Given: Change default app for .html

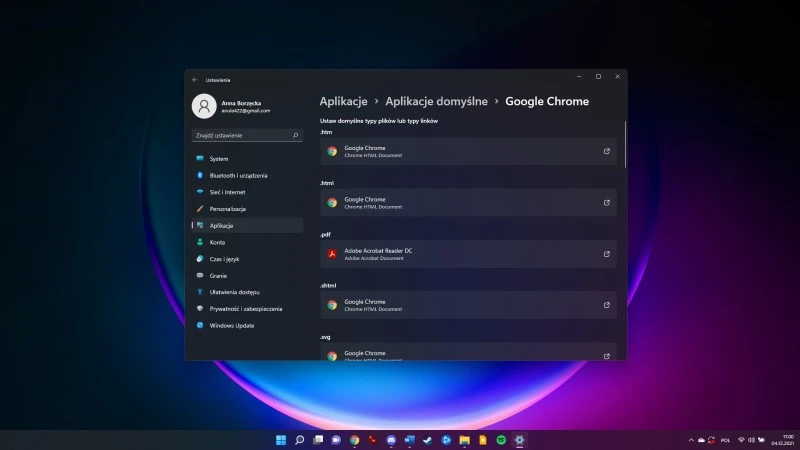Looking at the screenshot, I should (468, 203).
